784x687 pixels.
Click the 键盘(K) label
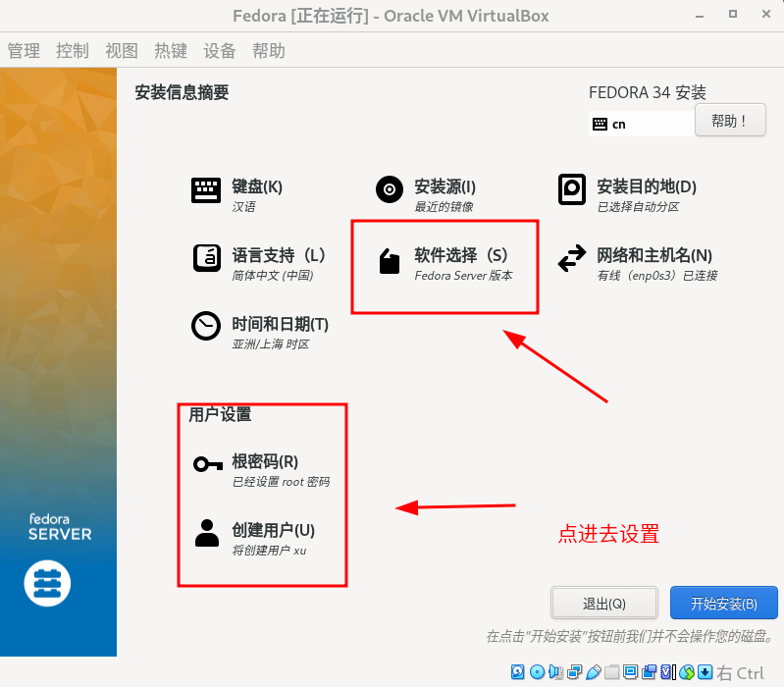(257, 186)
